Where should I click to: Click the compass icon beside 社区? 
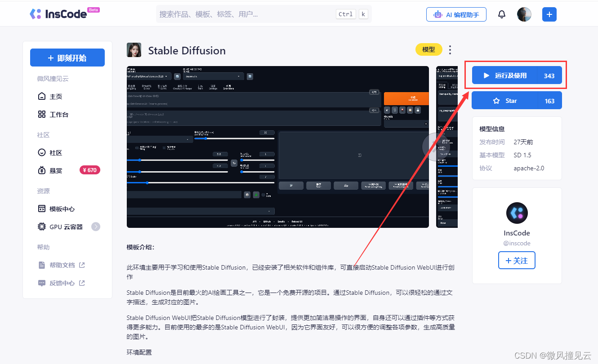[x=42, y=153]
